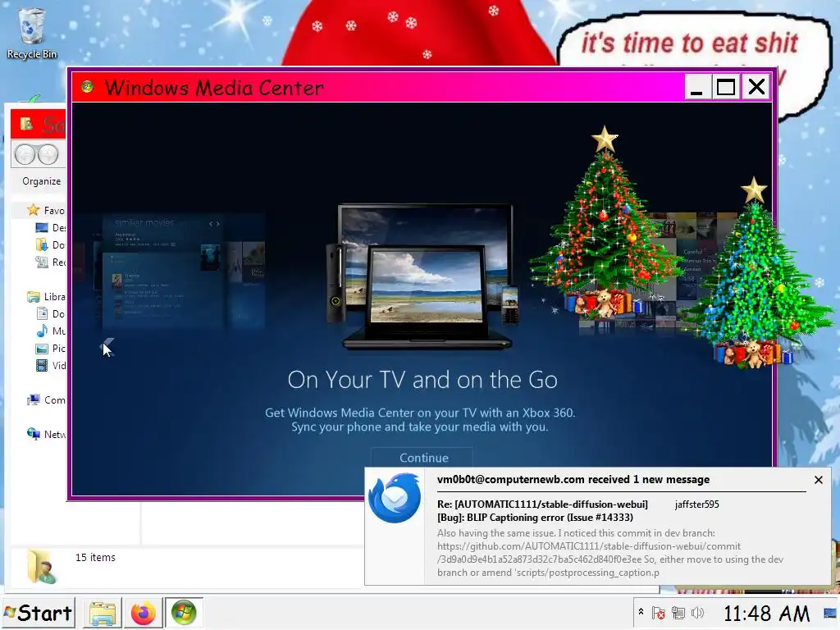Click the Windows Media Center title bar icon
The width and height of the screenshot is (840, 630).
pos(87,87)
